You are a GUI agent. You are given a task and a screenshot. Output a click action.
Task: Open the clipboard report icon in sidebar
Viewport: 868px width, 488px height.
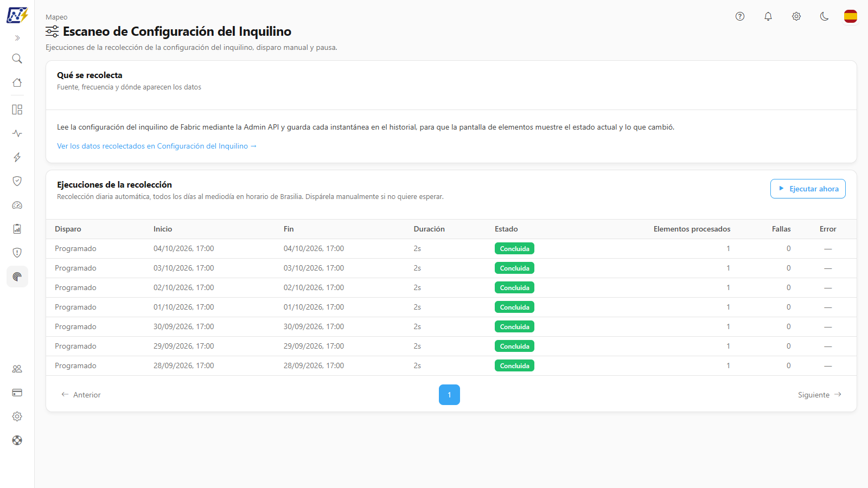coord(17,229)
